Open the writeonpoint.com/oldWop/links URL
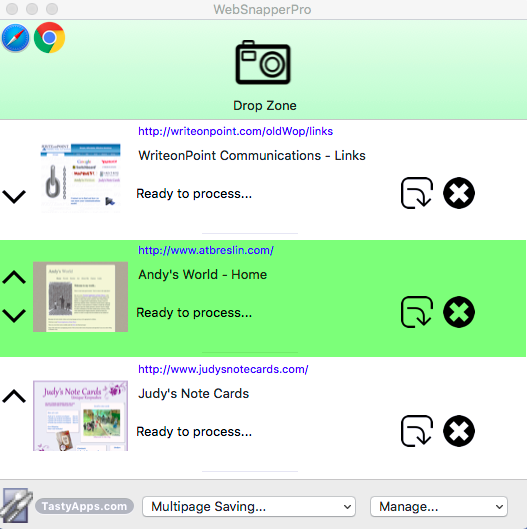This screenshot has width=527, height=529. click(x=235, y=131)
